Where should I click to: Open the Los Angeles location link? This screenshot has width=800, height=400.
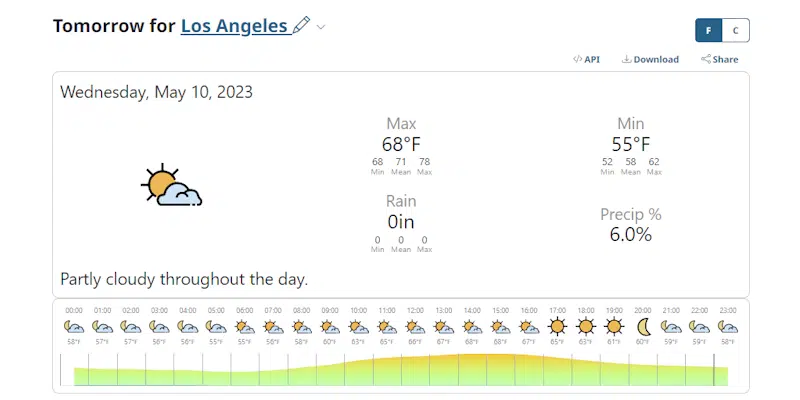tap(234, 26)
